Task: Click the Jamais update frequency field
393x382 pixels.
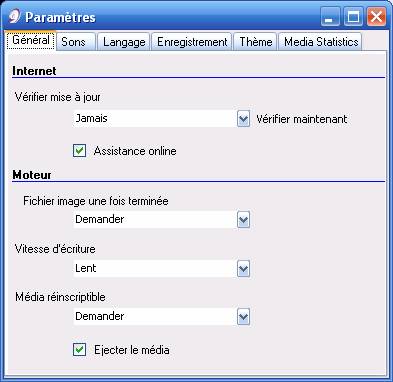Action: click(x=155, y=118)
